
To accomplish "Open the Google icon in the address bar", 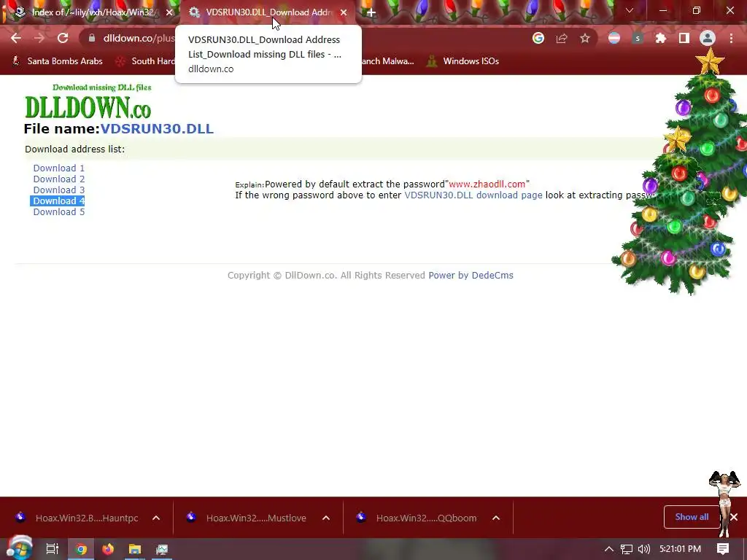I will coord(538,38).
